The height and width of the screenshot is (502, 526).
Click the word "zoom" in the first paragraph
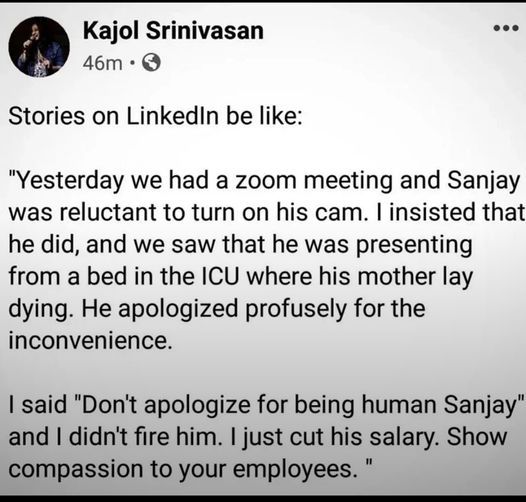[x=266, y=181]
